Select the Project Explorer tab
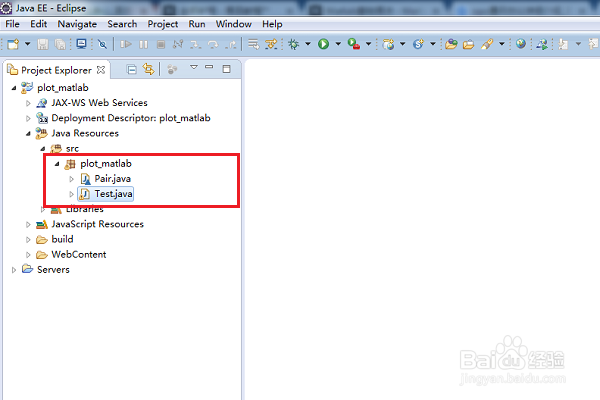The image size is (600, 400). pos(56,70)
